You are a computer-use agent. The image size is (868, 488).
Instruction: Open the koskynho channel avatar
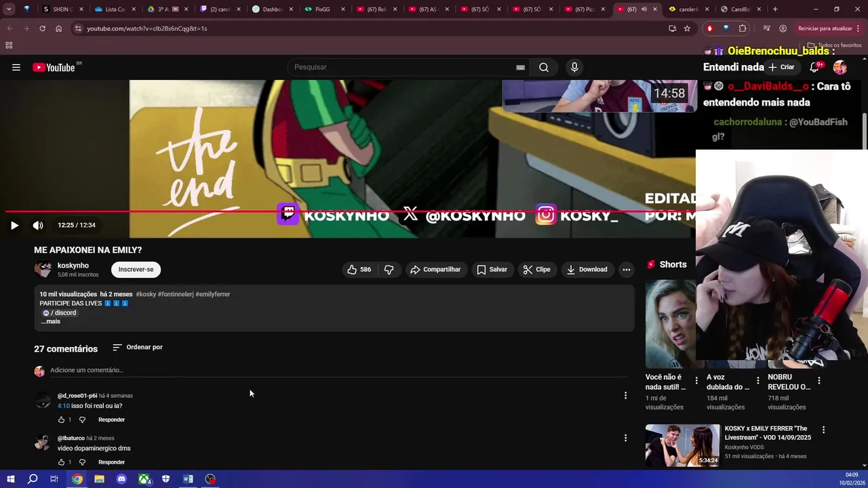point(43,270)
